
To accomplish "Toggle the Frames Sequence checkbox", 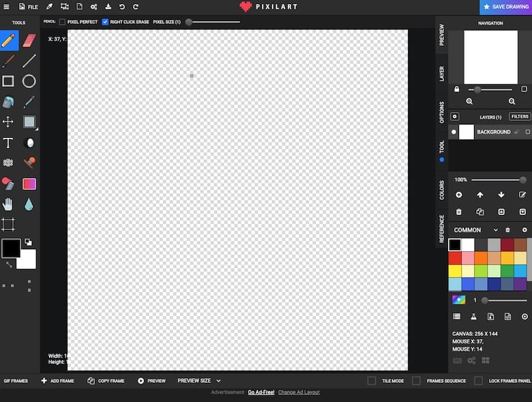I will [416, 381].
